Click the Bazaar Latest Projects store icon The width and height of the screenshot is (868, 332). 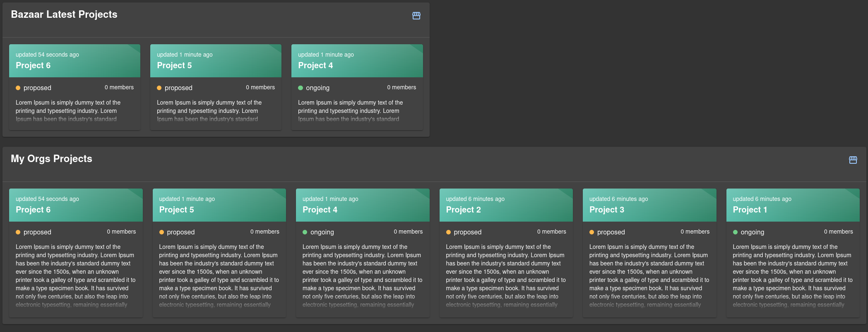416,16
